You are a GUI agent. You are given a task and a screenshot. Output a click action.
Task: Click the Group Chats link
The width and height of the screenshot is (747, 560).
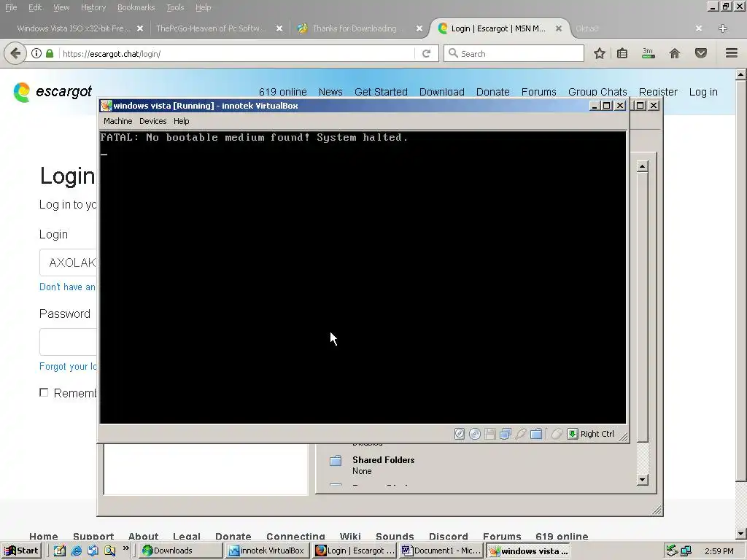(x=597, y=92)
